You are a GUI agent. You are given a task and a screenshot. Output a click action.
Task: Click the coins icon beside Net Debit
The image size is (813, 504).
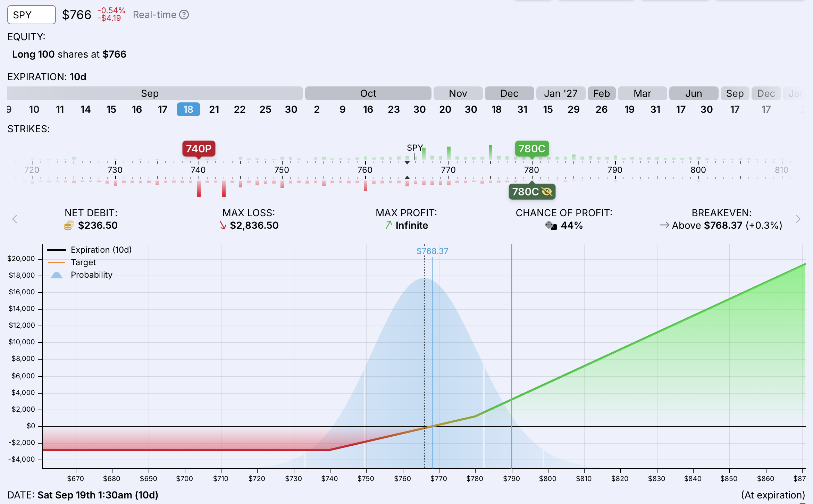click(x=69, y=226)
